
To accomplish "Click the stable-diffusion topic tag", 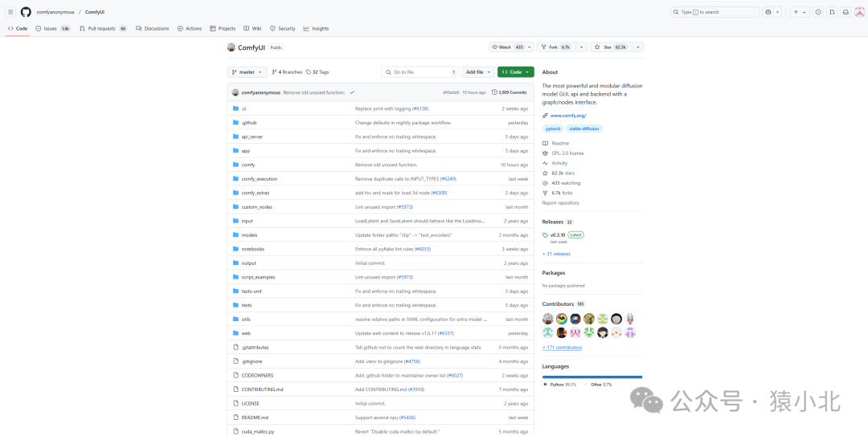I will pyautogui.click(x=584, y=128).
